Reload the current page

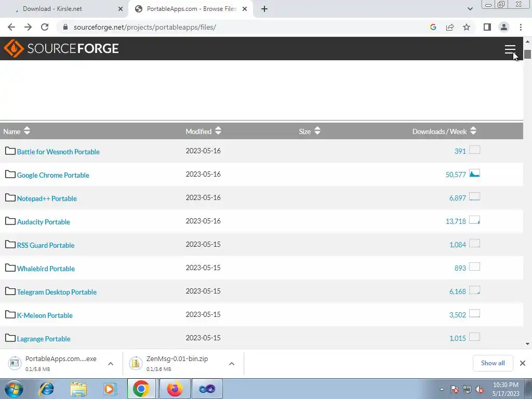coord(45,27)
